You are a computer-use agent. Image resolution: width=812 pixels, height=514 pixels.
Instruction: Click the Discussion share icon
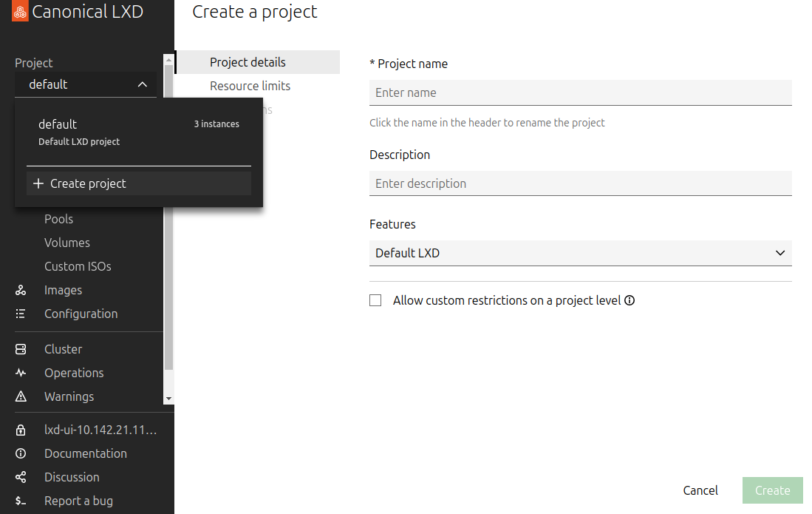21,477
